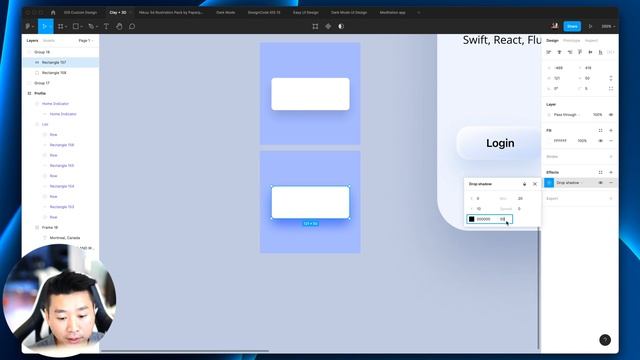Click the Fill color swatch FFFFFF

[549, 141]
